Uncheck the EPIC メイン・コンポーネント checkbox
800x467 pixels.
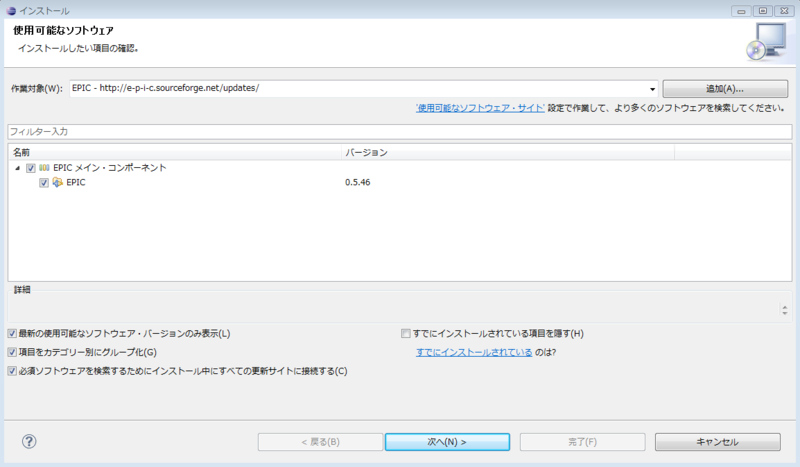click(x=31, y=168)
